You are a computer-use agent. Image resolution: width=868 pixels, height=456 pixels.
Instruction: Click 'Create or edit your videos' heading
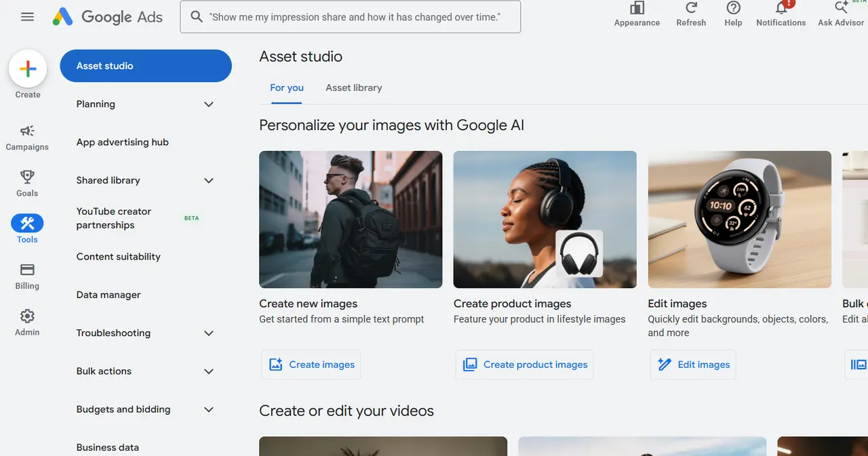tap(347, 411)
